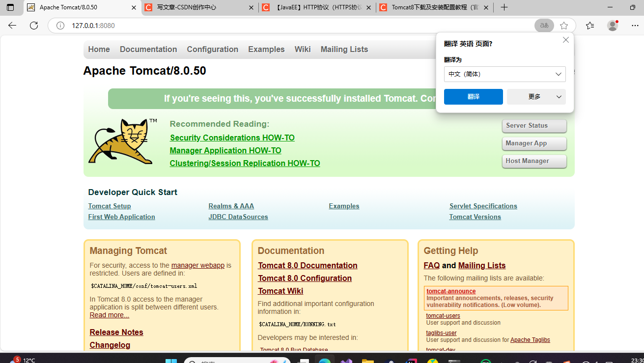Open the tomcat-announce mailing list link
The height and width of the screenshot is (363, 644).
451,291
